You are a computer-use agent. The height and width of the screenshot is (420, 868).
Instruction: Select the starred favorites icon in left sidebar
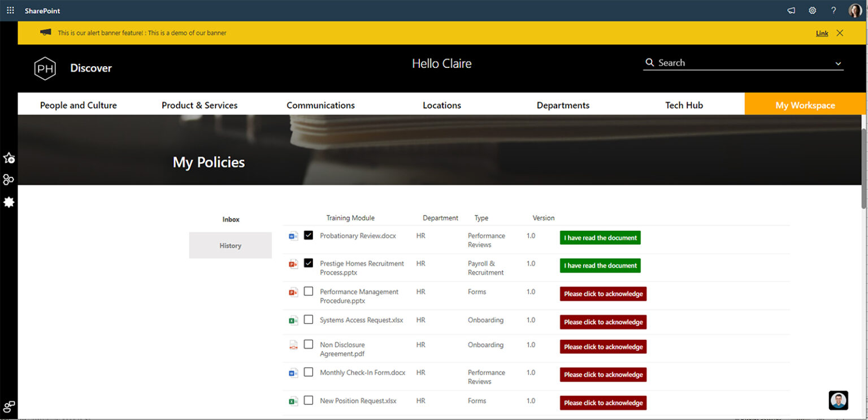[9, 158]
